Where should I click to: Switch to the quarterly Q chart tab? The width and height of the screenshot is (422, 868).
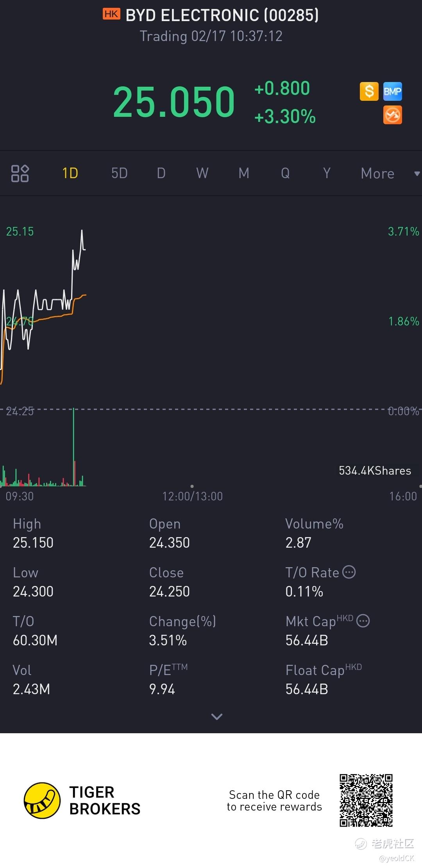click(x=286, y=173)
